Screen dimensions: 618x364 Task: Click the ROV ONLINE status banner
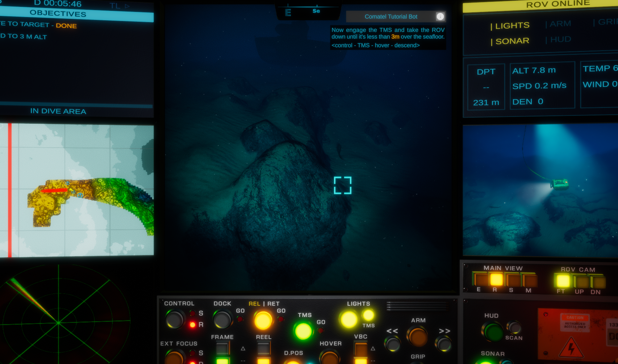pyautogui.click(x=558, y=4)
